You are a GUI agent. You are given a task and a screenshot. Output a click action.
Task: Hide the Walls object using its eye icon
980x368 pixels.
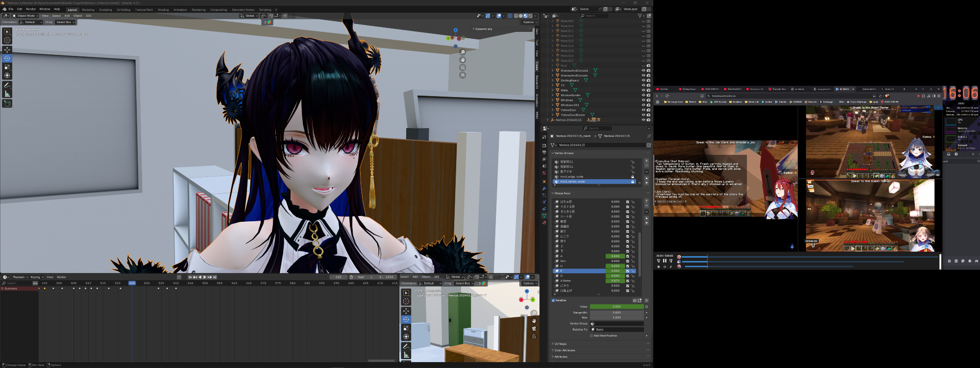[643, 90]
